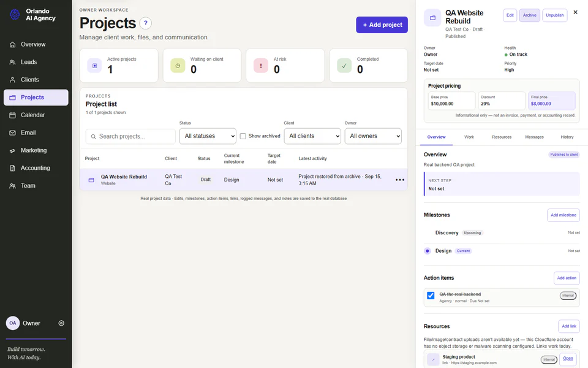Screen dimensions: 588x368
Task: Uncheck the QA the real backend action item
Action: coord(431,296)
